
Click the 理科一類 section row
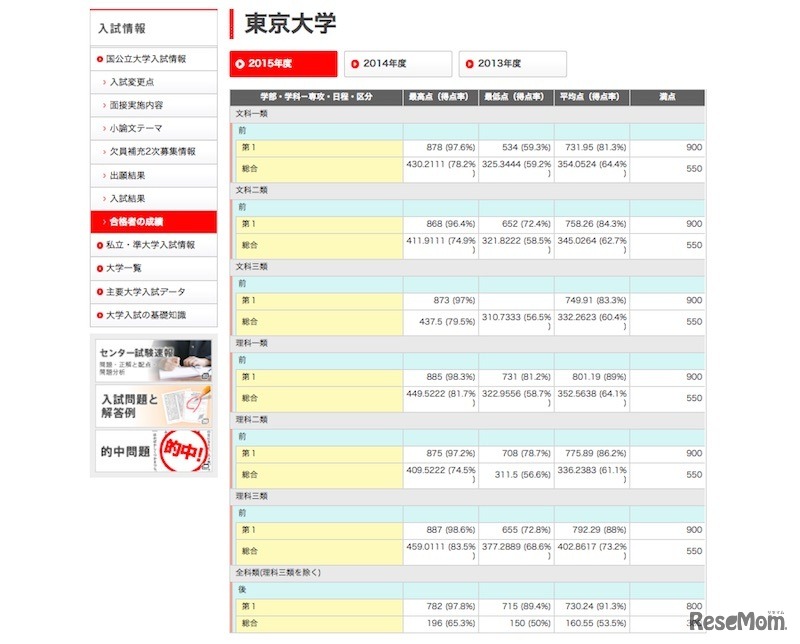pyautogui.click(x=467, y=343)
